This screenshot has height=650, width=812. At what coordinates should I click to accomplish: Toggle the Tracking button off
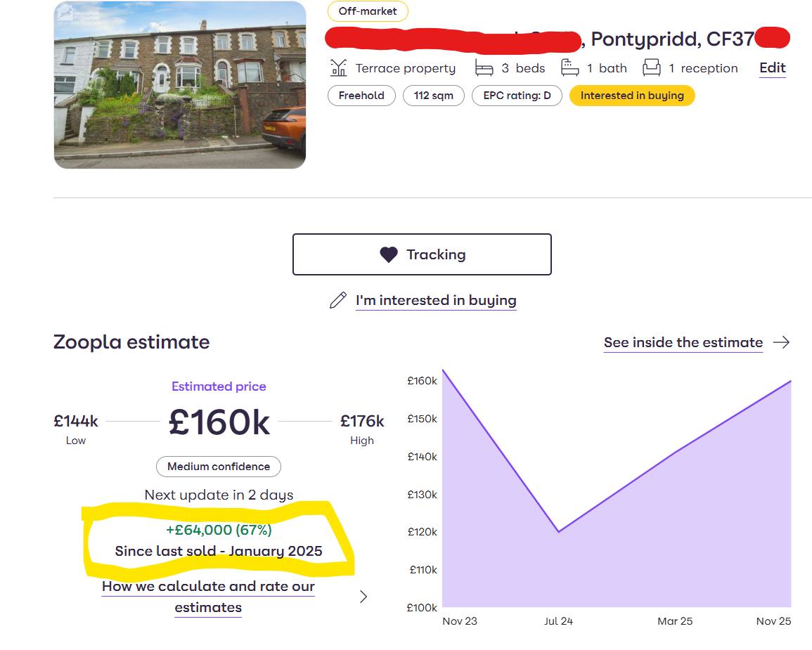click(422, 254)
